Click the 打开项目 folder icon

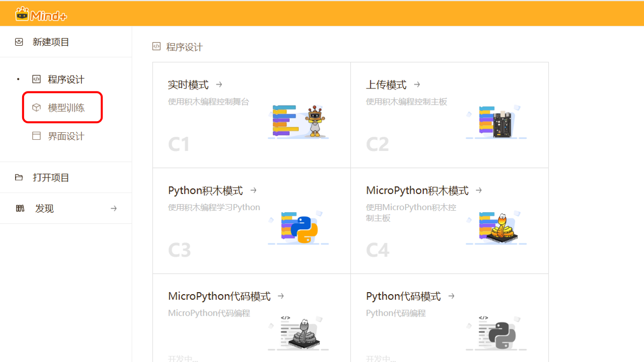(19, 177)
